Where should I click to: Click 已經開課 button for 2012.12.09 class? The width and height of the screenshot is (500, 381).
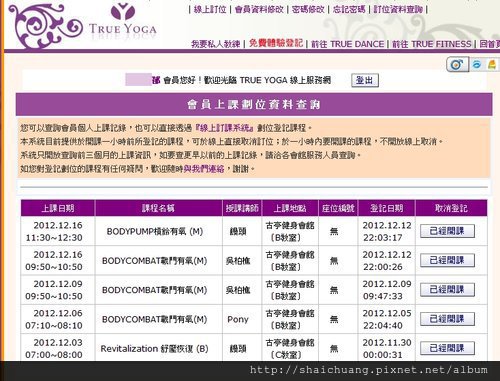(447, 290)
